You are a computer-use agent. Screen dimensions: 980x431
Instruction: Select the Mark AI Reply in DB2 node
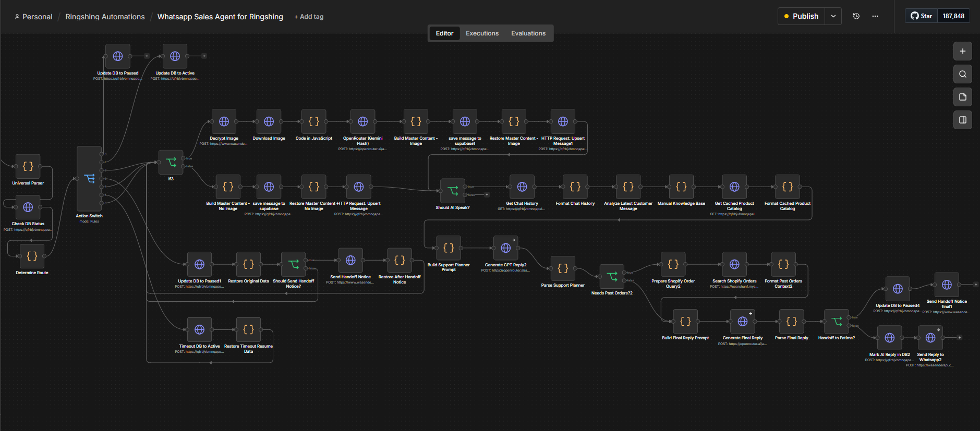tap(890, 338)
